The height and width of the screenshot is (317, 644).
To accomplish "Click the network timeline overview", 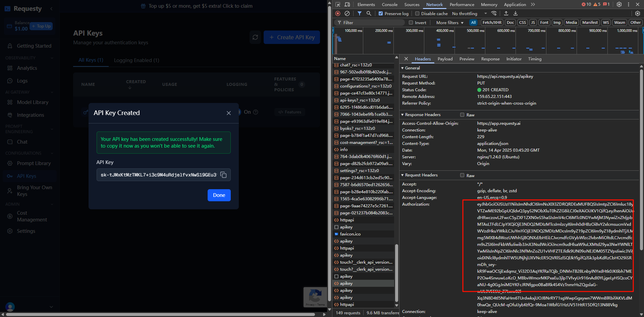I will [488, 41].
